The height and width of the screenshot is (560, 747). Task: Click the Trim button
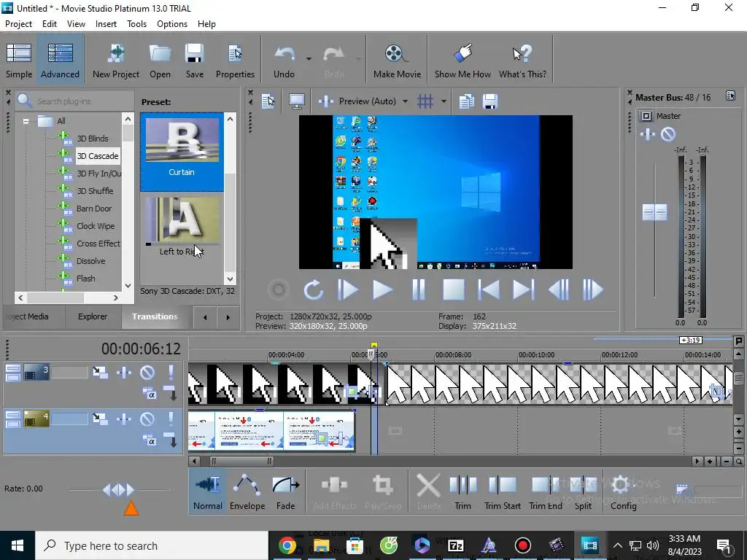462,491
